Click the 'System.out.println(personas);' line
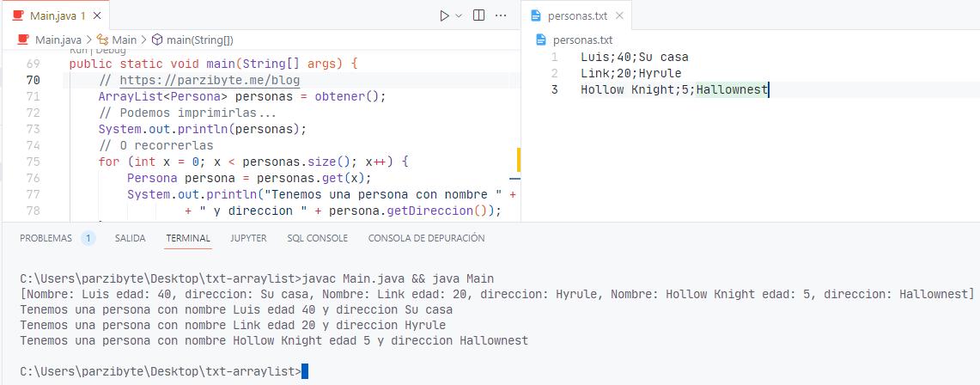 tap(203, 129)
